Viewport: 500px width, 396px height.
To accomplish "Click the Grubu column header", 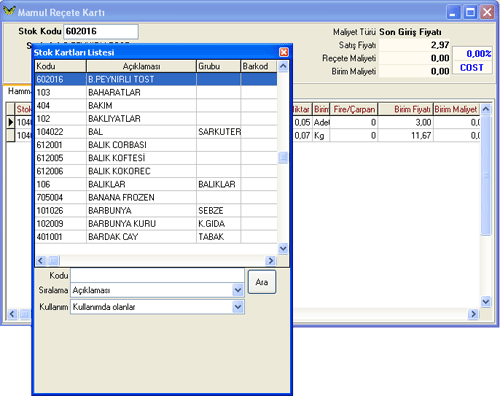I will 218,66.
